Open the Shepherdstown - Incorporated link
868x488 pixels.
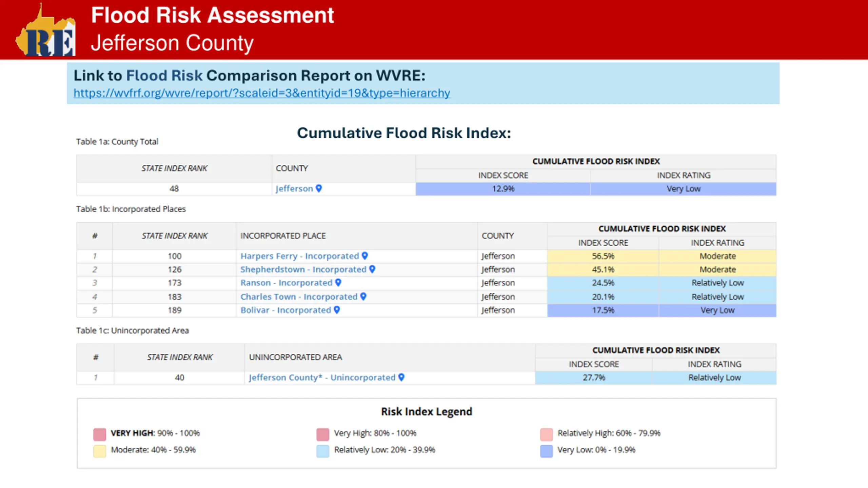pyautogui.click(x=303, y=270)
